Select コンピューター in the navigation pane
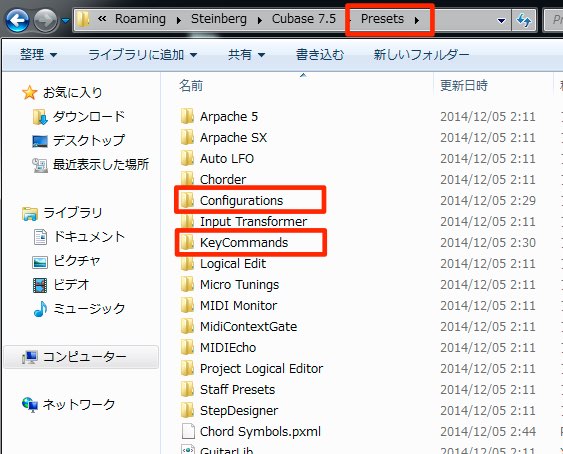 (81, 357)
